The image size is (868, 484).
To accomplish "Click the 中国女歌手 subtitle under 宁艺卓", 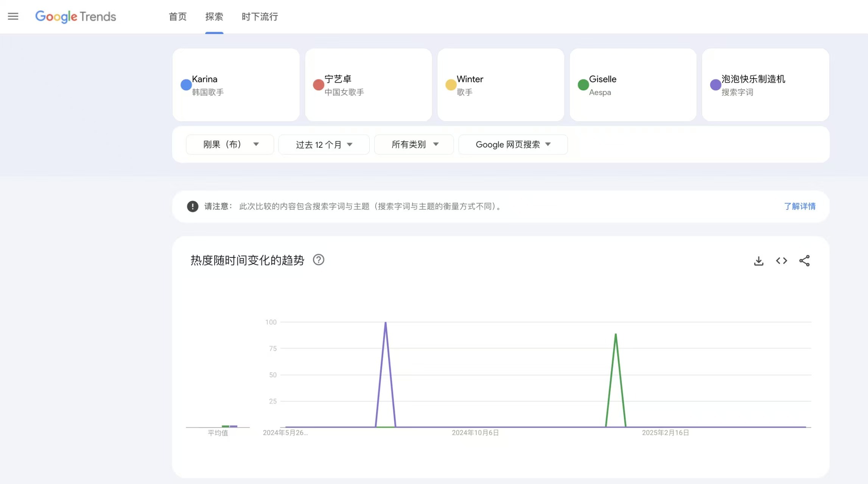I will [344, 92].
